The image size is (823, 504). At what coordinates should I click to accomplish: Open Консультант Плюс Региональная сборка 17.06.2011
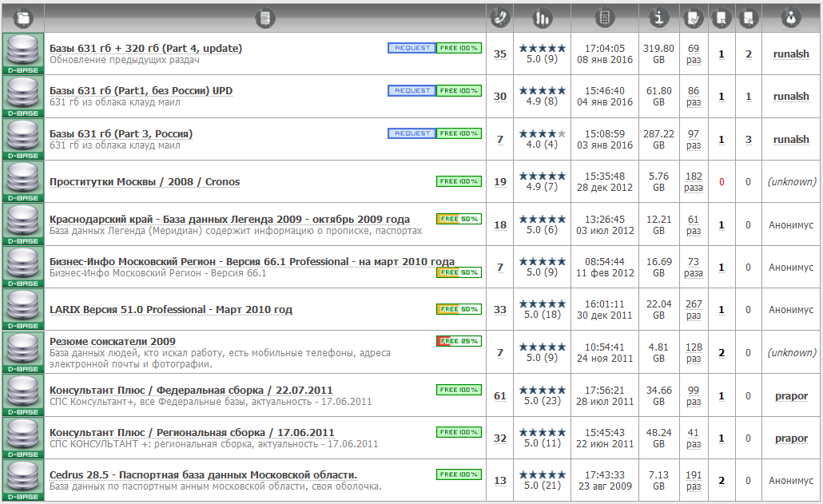[192, 433]
